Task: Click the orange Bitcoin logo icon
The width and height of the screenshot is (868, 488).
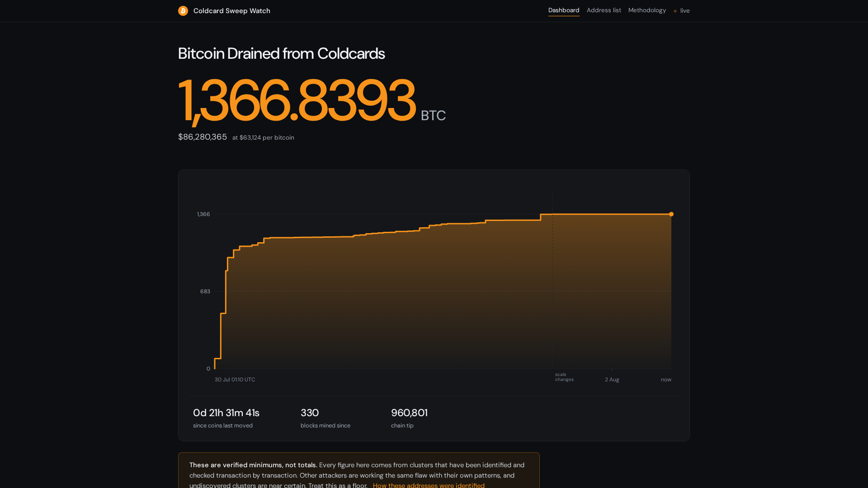Action: click(x=183, y=11)
